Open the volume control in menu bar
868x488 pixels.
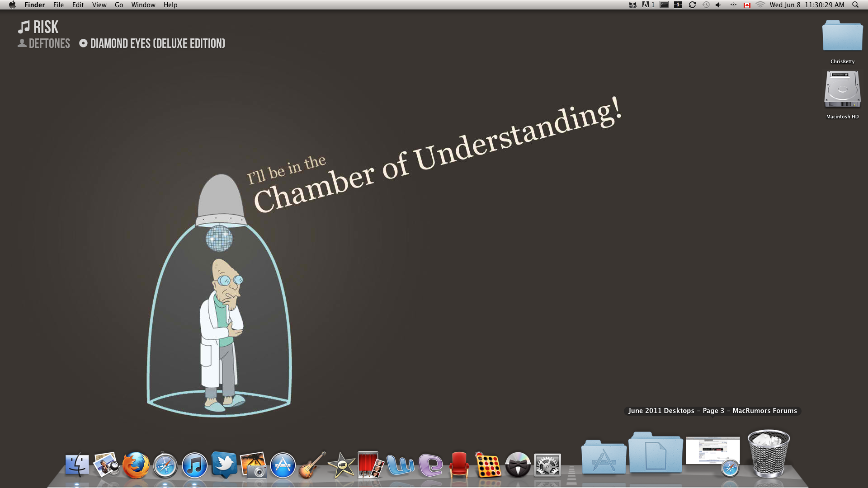(x=718, y=5)
